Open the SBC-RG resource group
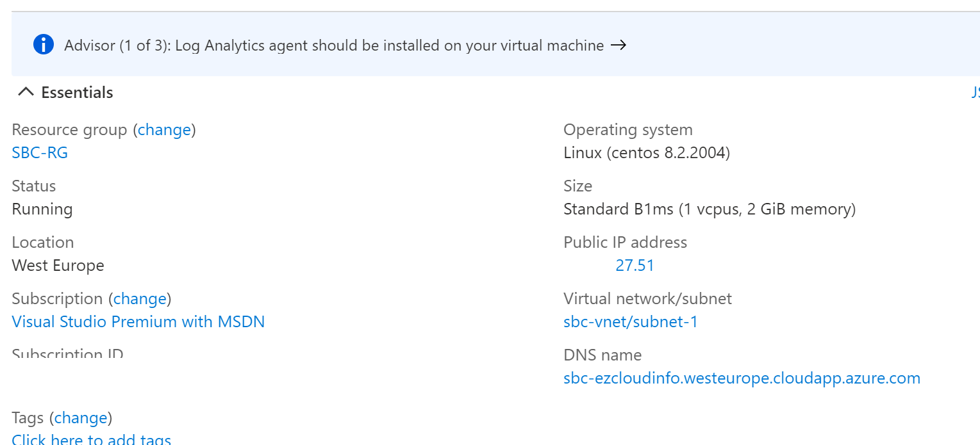This screenshot has width=980, height=445. click(x=40, y=153)
